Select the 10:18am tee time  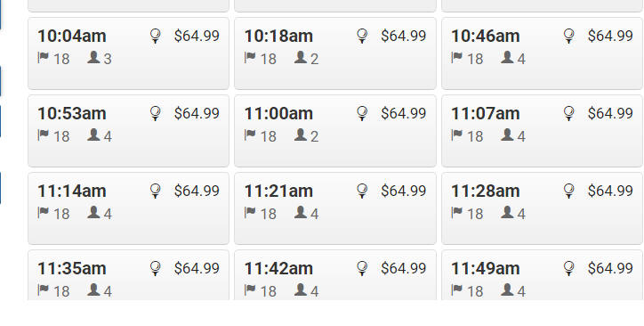pos(335,53)
